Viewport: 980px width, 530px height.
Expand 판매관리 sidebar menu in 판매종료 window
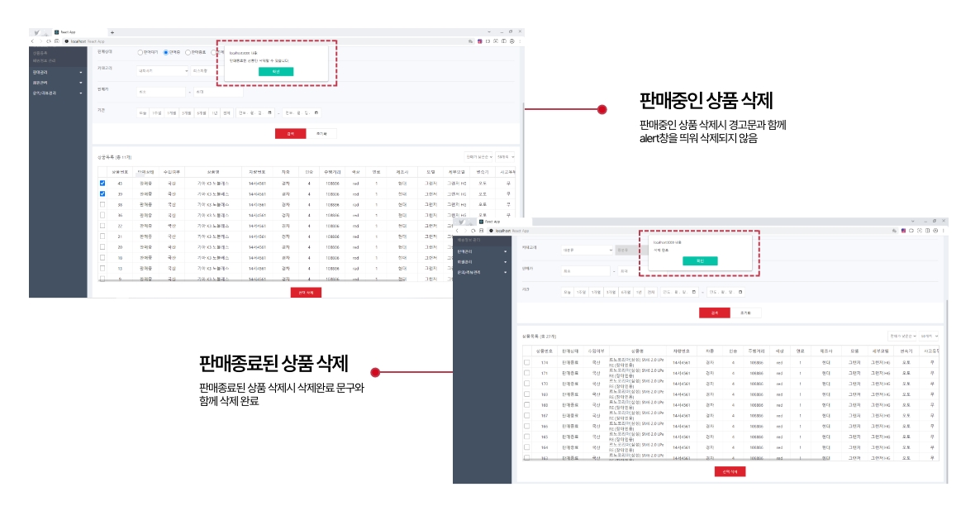(x=482, y=251)
